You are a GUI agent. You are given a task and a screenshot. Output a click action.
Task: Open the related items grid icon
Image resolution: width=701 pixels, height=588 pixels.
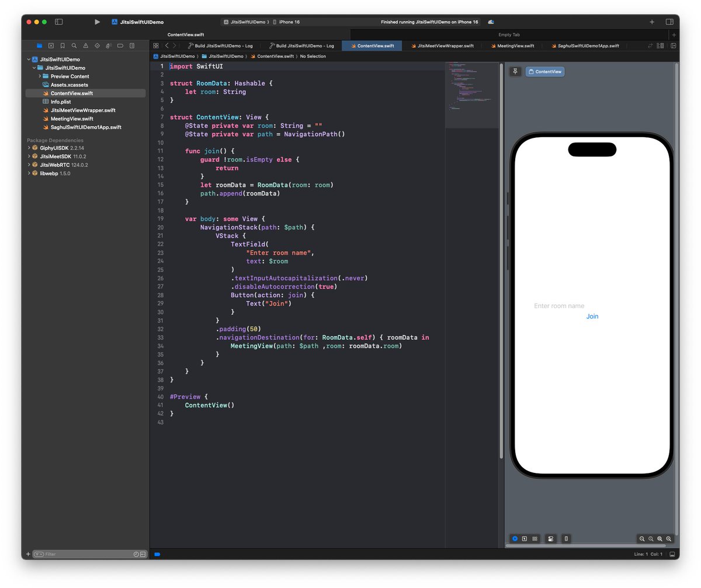point(156,46)
